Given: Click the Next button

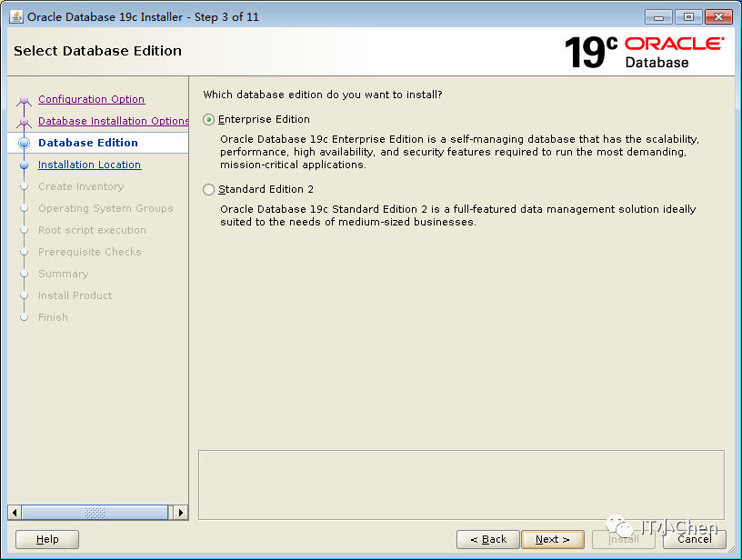Looking at the screenshot, I should click(x=553, y=539).
